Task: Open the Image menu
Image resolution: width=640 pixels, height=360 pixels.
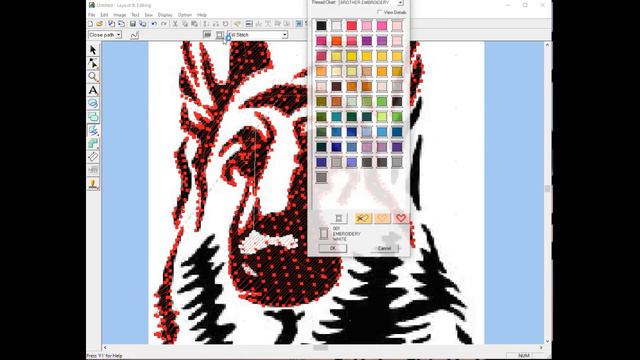Action: tap(120, 15)
